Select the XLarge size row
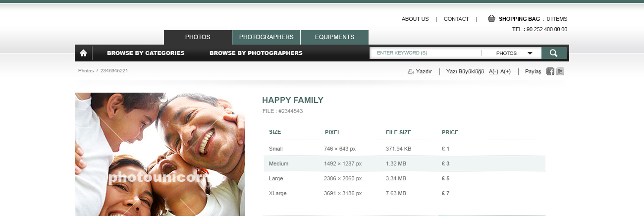 (x=404, y=193)
